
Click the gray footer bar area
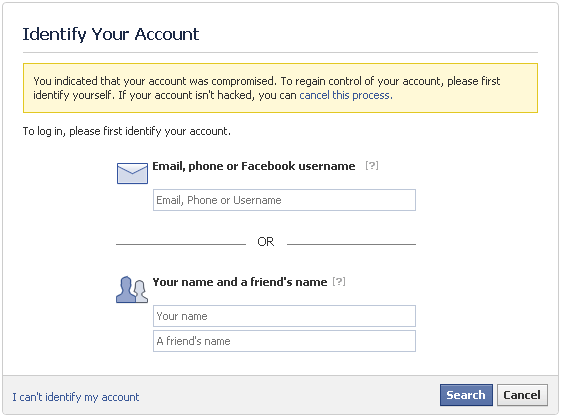coord(280,395)
